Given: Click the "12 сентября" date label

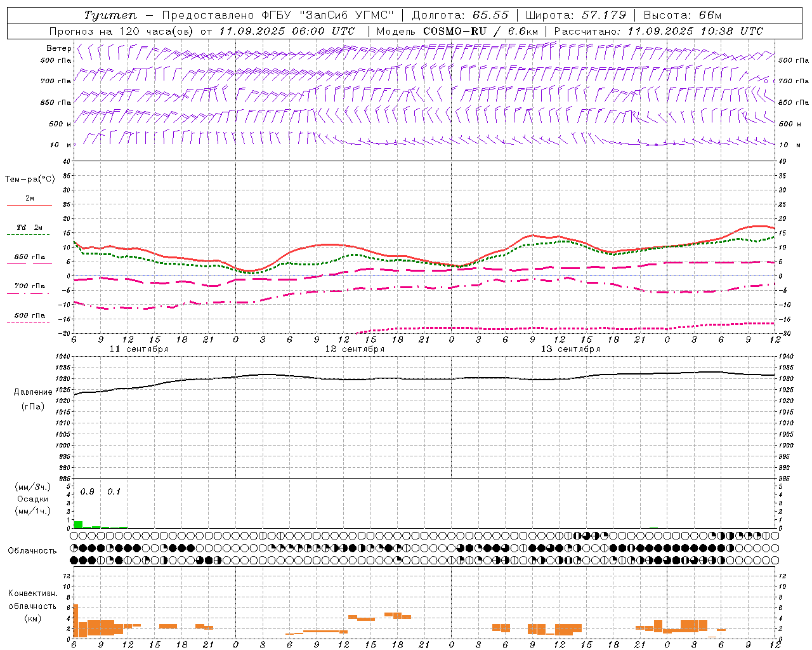Looking at the screenshot, I should [x=355, y=349].
